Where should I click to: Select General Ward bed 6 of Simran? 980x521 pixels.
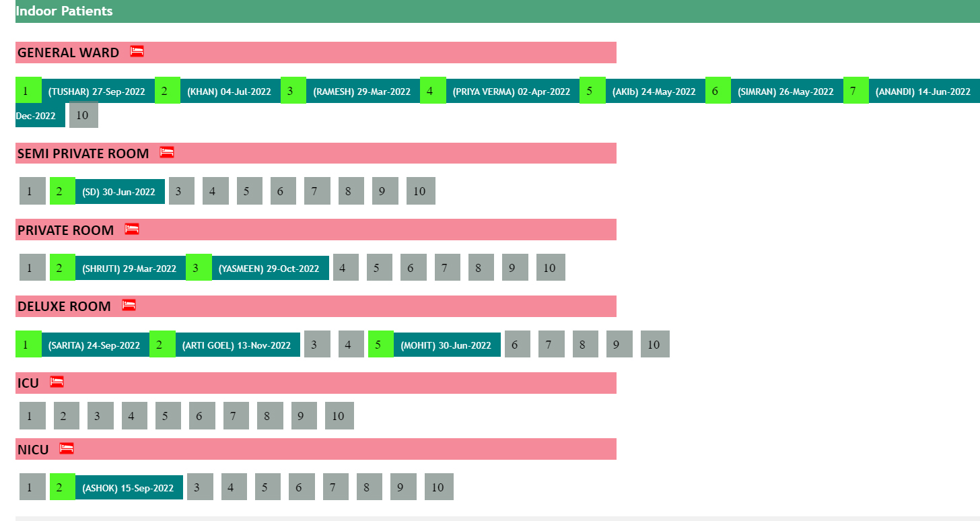(x=718, y=90)
